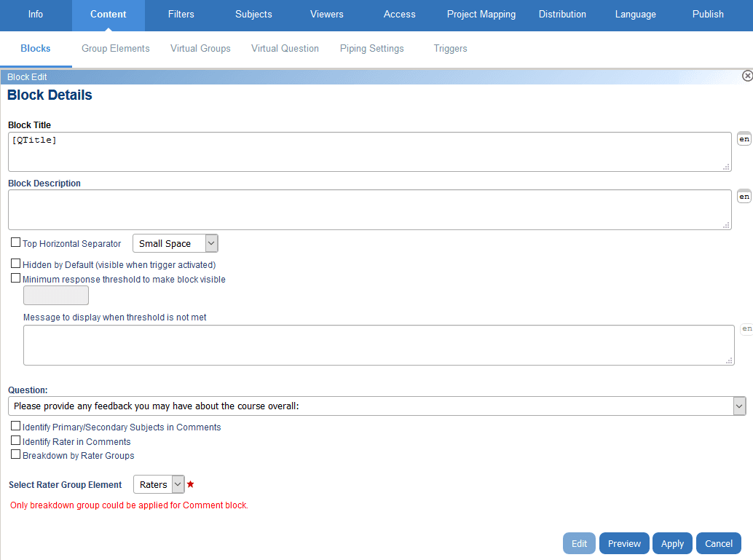The width and height of the screenshot is (753, 560).
Task: Go to the Language tab
Action: [x=635, y=15]
